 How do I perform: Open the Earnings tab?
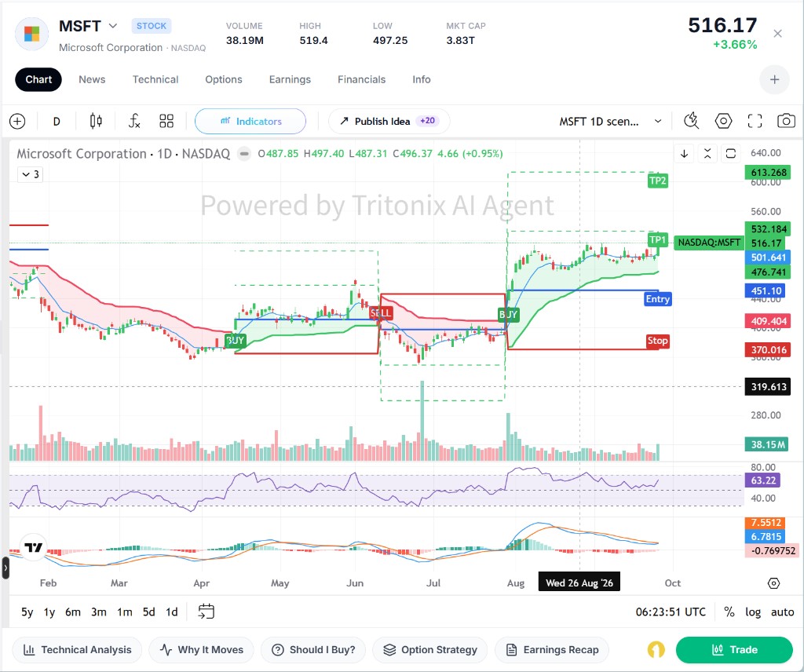(290, 79)
